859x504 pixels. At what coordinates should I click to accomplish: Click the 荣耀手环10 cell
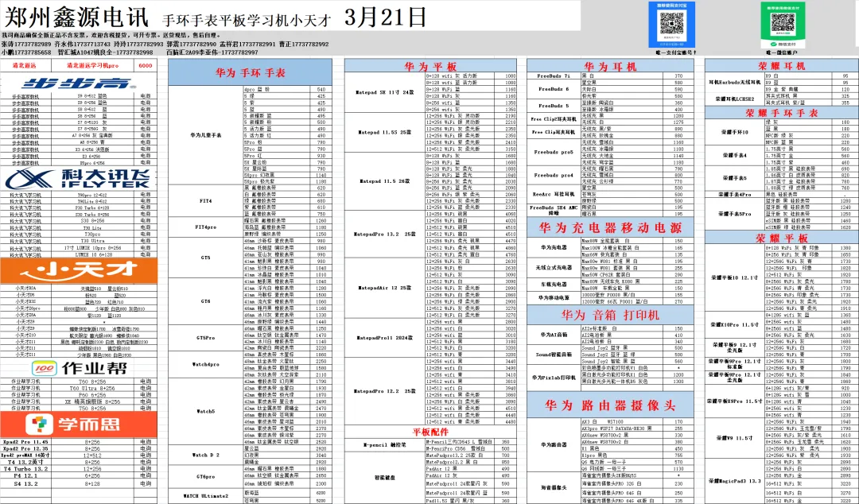pos(734,132)
